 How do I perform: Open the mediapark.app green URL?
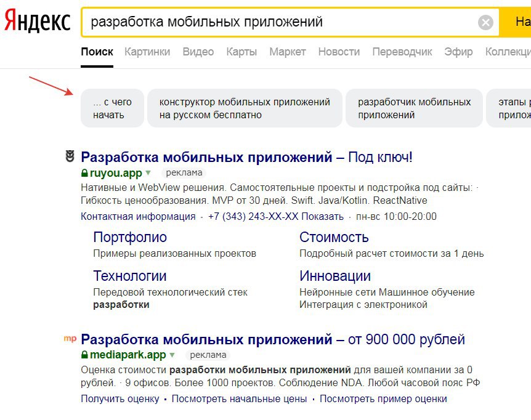(x=128, y=355)
